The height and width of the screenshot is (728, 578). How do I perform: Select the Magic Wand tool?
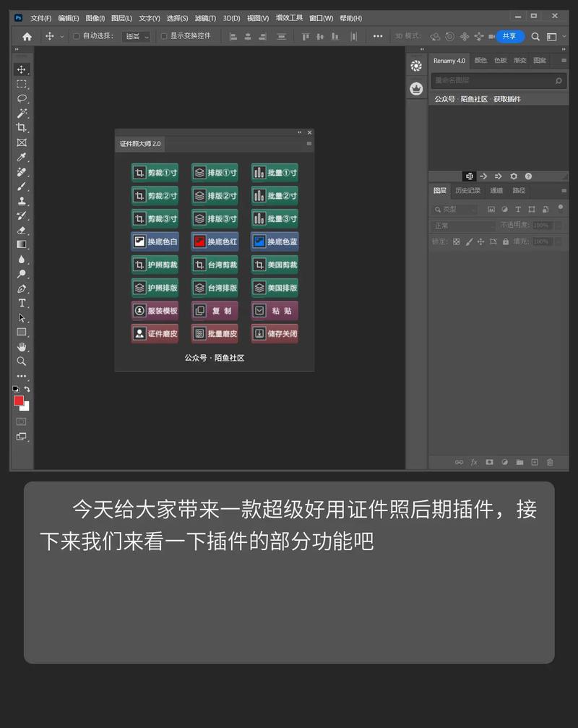tap(22, 114)
